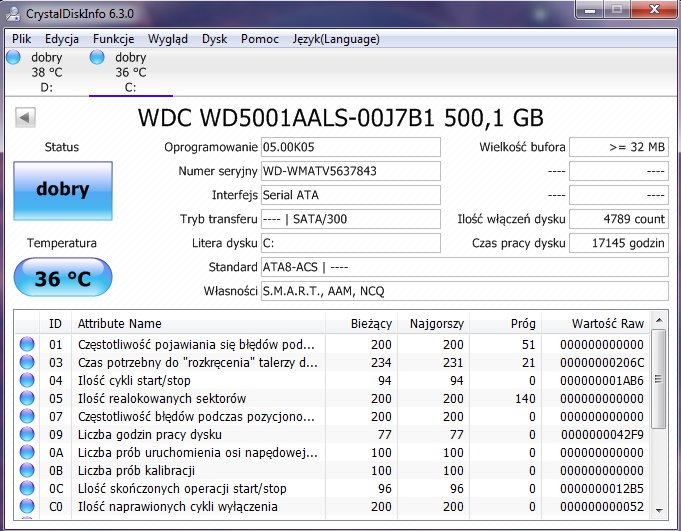The image size is (681, 531).
Task: Click the Attribute Name column header
Action: point(198,323)
